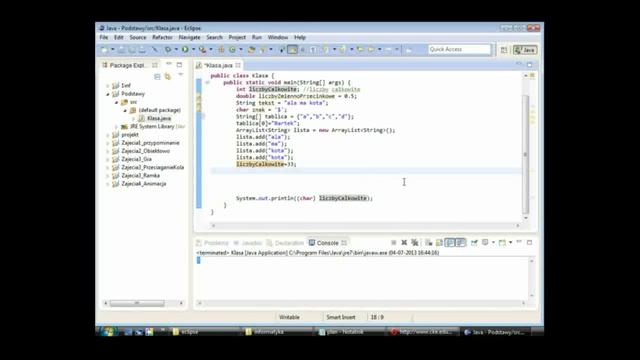Click the Run (green play) toolbar button

(x=185, y=49)
